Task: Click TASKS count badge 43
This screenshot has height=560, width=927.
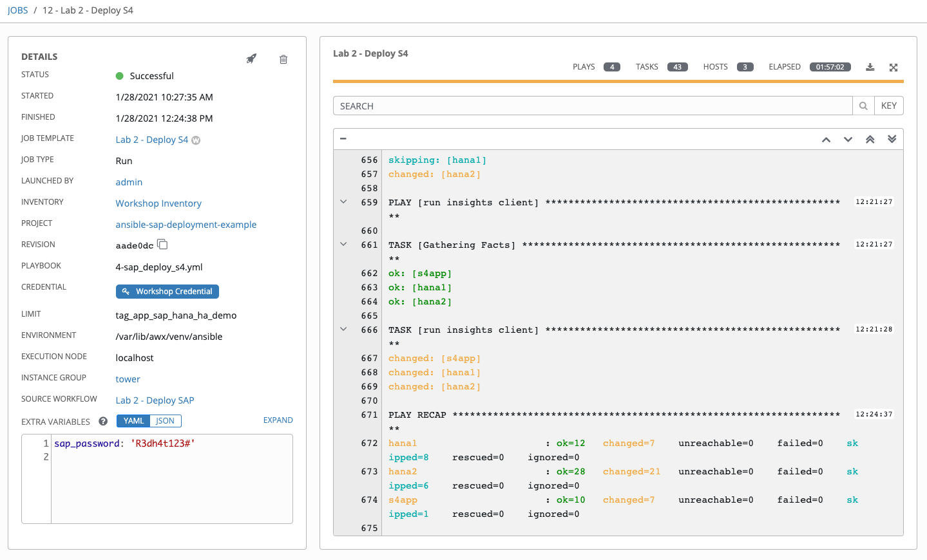Action: [x=678, y=67]
